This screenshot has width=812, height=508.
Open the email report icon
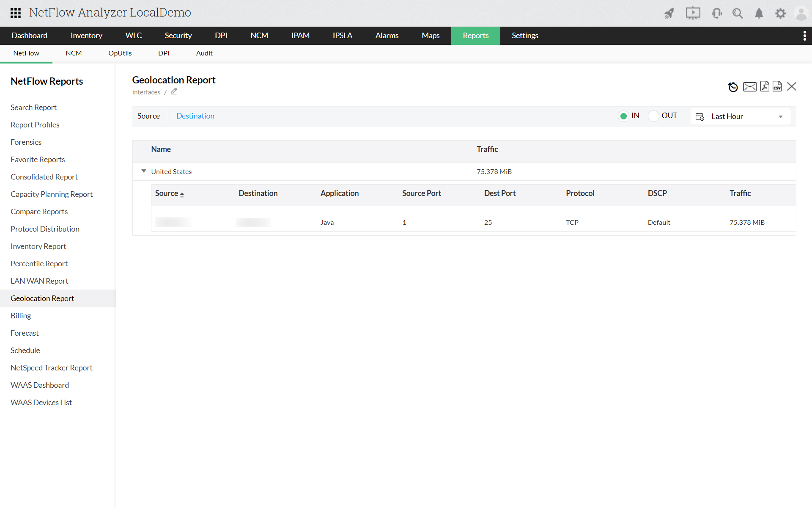click(749, 86)
